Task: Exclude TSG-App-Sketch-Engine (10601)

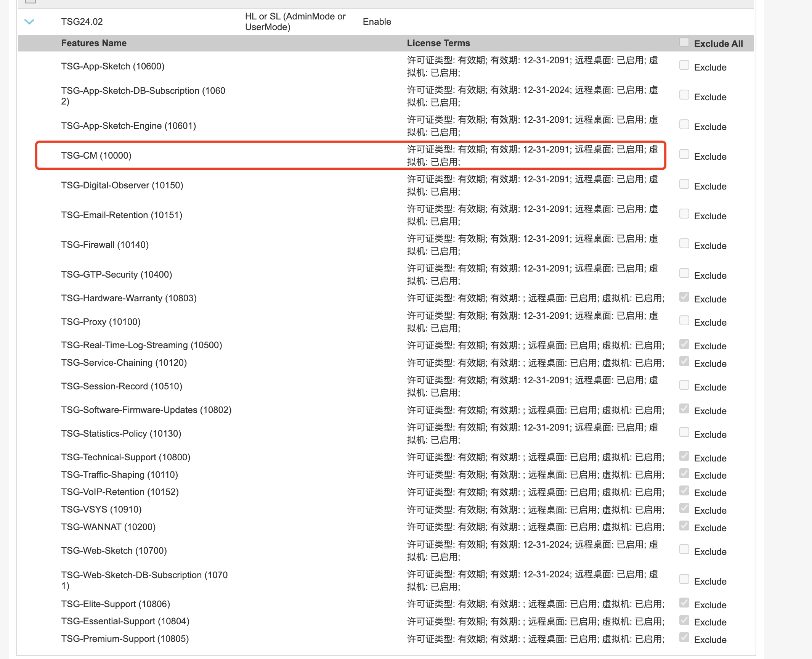Action: 684,125
